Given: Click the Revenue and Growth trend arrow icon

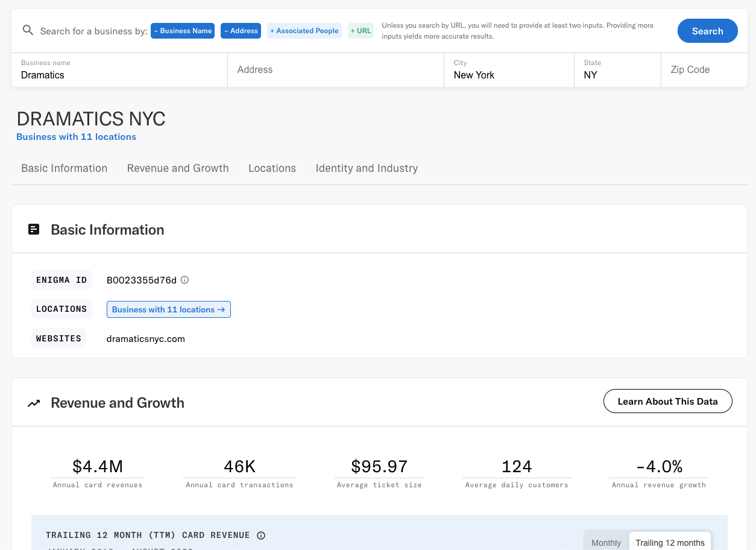Looking at the screenshot, I should pos(34,402).
